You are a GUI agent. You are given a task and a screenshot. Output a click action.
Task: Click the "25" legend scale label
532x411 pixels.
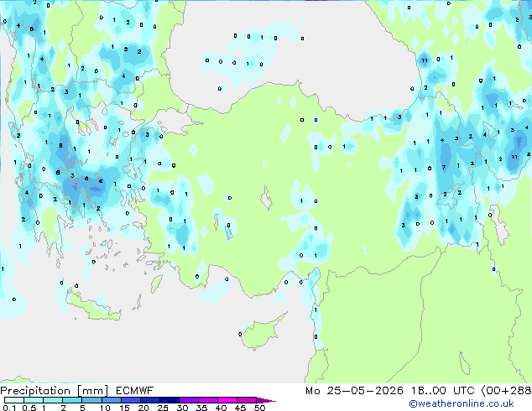(163, 408)
